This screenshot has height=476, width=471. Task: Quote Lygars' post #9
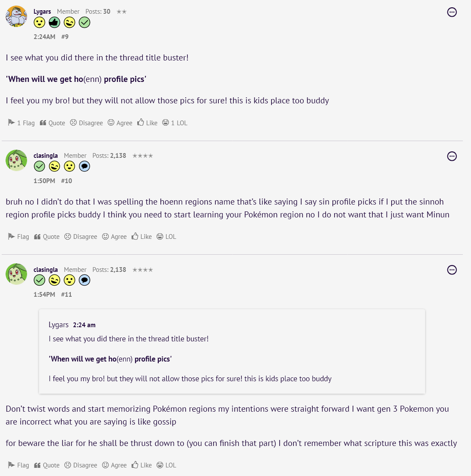[52, 123]
